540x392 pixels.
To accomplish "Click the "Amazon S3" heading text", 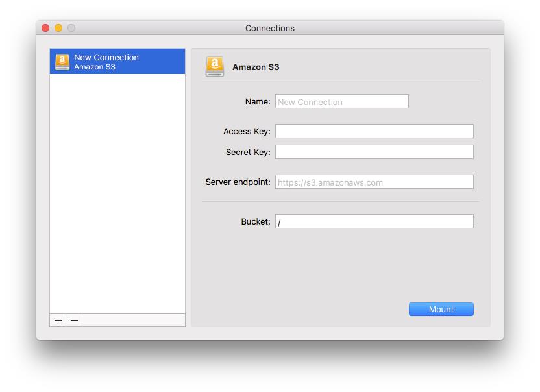I will 256,67.
